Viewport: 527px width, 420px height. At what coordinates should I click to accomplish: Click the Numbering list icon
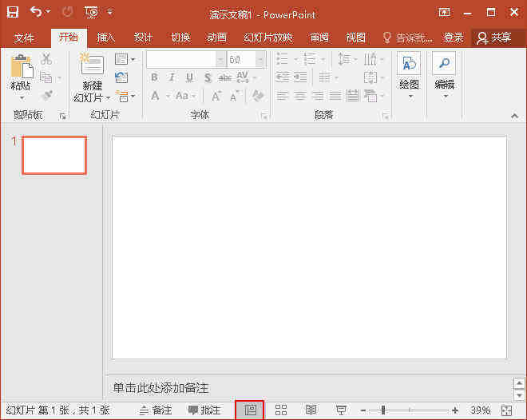(x=309, y=59)
